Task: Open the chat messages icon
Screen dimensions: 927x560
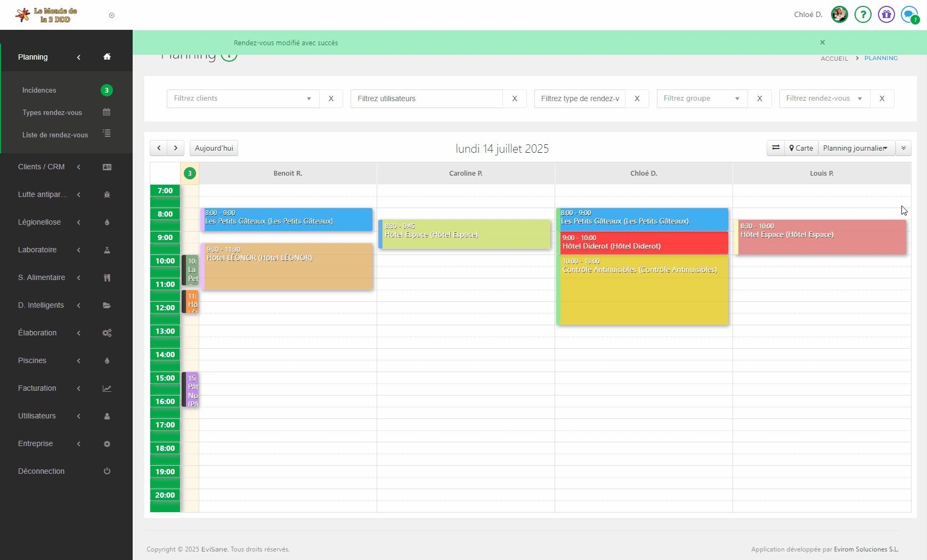Action: click(909, 14)
